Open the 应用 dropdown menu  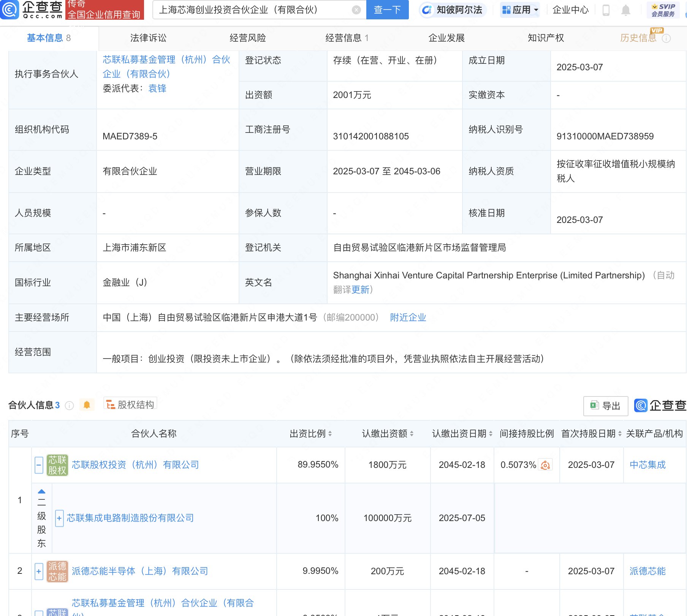pyautogui.click(x=520, y=10)
